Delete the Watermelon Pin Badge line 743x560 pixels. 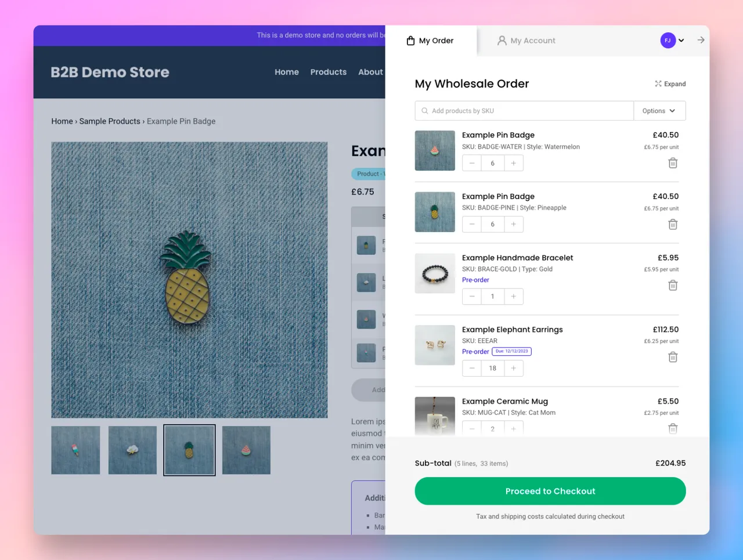[673, 163]
